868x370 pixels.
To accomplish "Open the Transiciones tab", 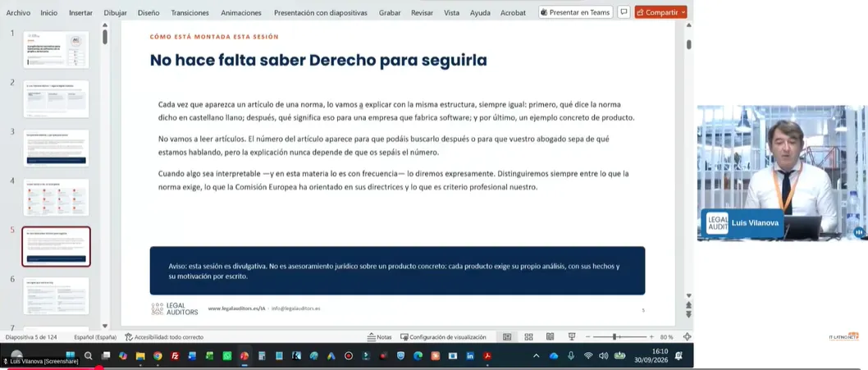I will coord(190,13).
